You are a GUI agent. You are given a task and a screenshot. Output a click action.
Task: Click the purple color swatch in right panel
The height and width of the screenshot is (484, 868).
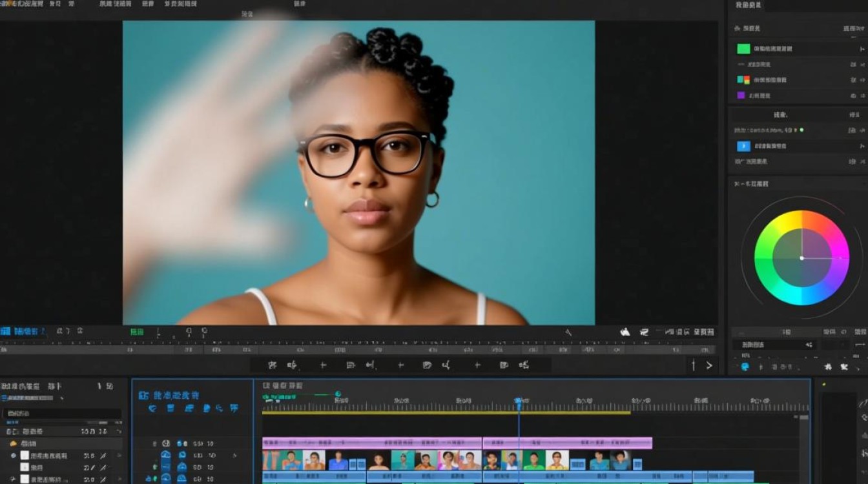(x=741, y=95)
